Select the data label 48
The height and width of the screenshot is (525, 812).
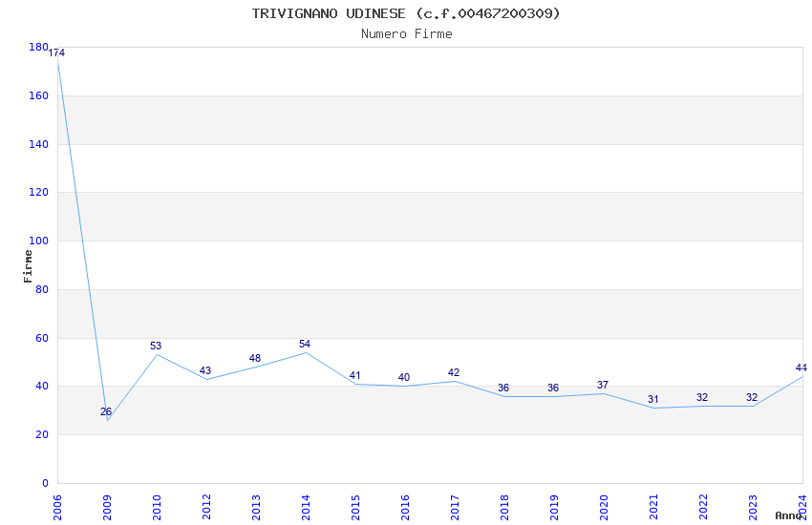tap(255, 358)
